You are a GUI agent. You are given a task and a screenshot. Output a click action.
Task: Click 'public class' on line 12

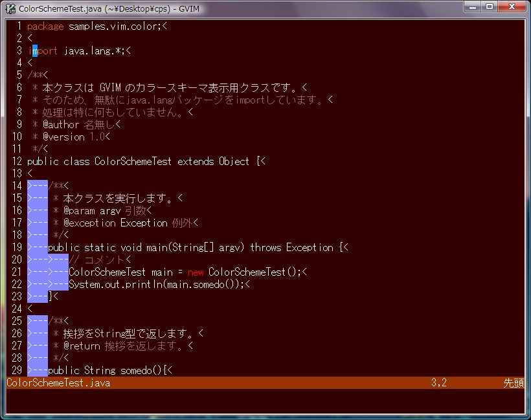[58, 161]
